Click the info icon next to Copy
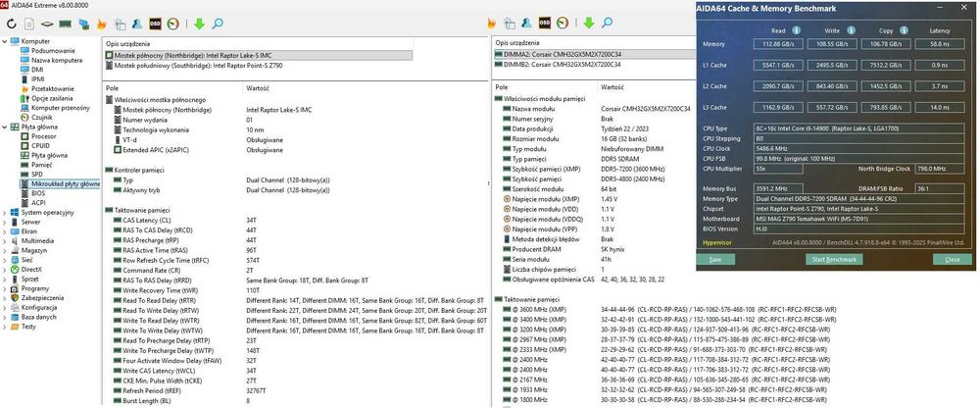Image resolution: width=980 pixels, height=408 pixels. coord(905,30)
